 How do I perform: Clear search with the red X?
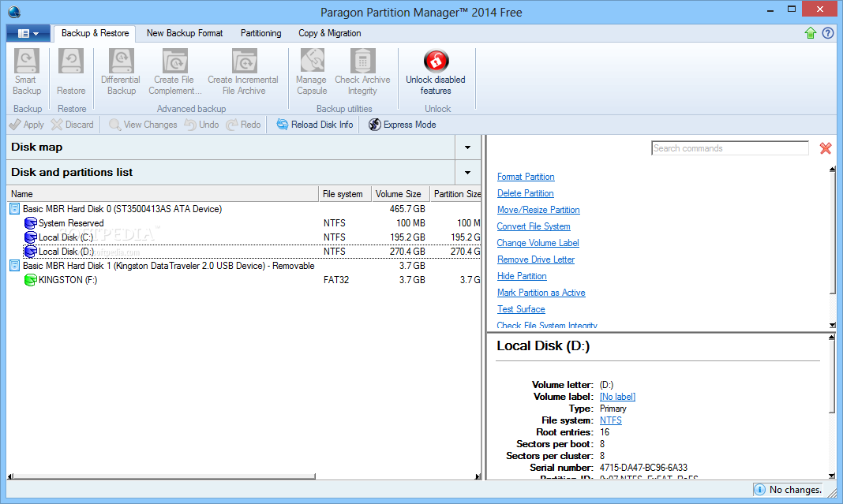[826, 148]
